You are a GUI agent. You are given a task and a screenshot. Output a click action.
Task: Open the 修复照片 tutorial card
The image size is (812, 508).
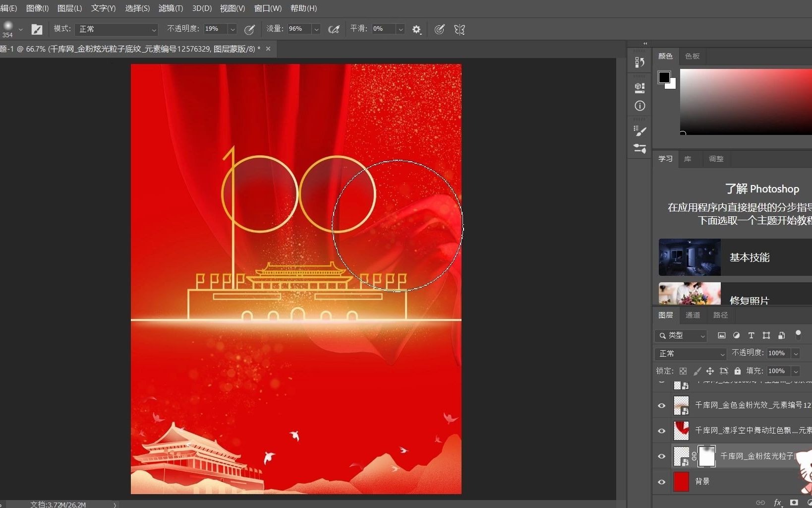click(735, 294)
